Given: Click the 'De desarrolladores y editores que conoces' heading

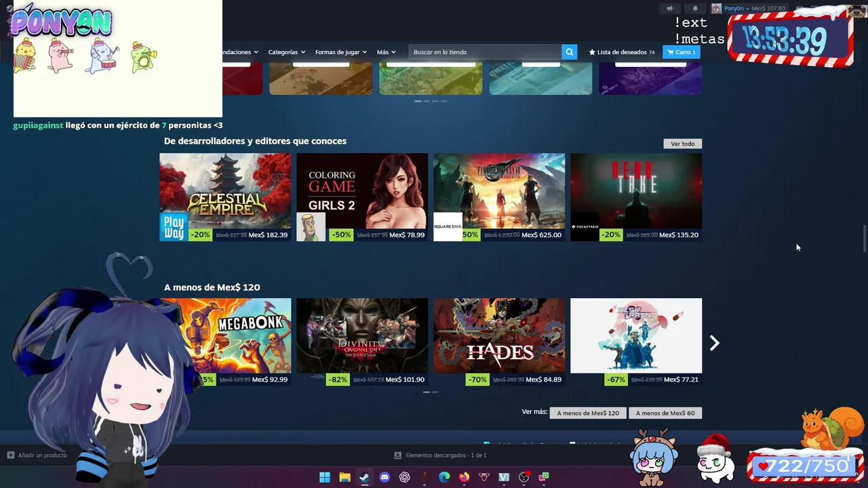Looking at the screenshot, I should (255, 141).
